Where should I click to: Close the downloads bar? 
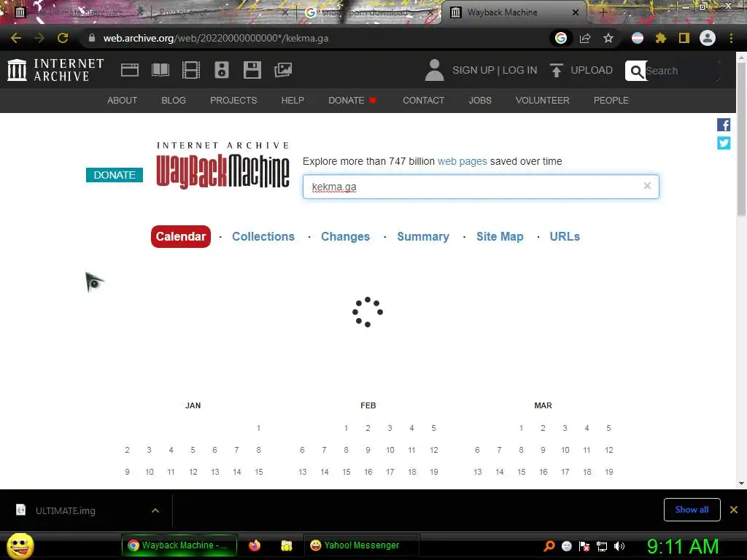(x=734, y=510)
